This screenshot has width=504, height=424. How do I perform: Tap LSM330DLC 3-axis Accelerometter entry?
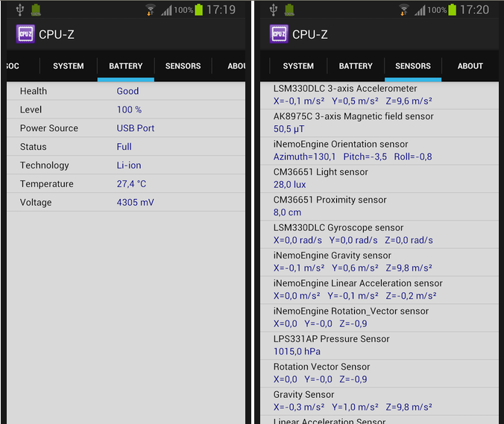379,95
